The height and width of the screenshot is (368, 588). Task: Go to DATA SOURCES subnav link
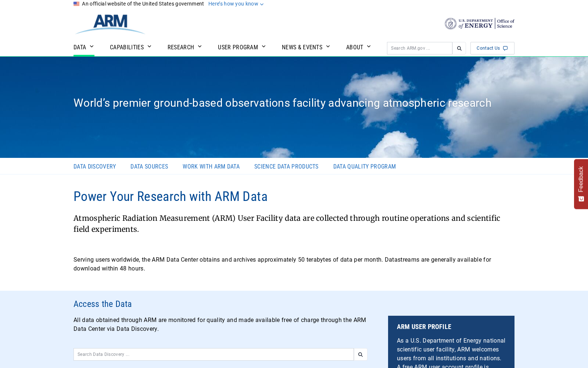149,166
